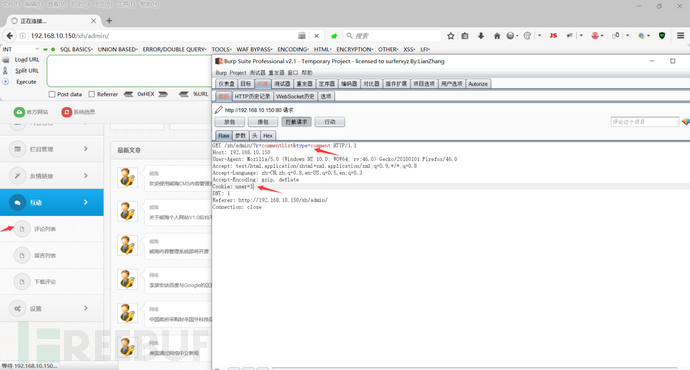Click the black shield extension icon

(x=662, y=36)
